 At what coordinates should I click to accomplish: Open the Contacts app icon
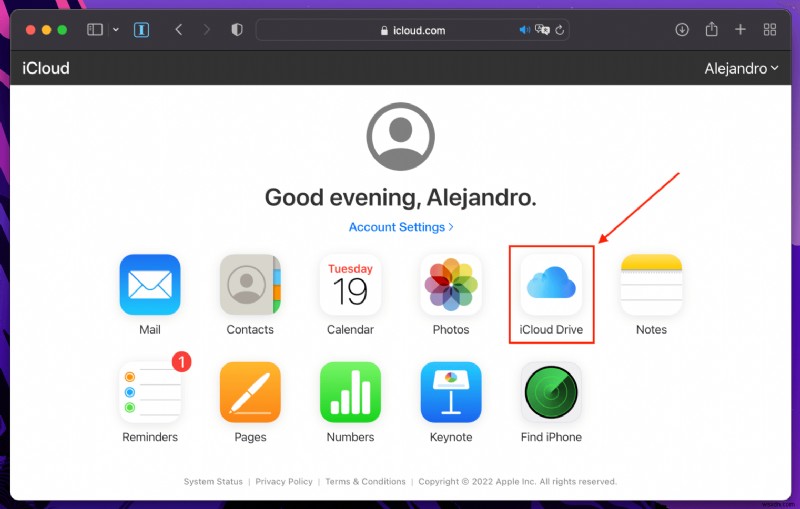click(x=250, y=285)
